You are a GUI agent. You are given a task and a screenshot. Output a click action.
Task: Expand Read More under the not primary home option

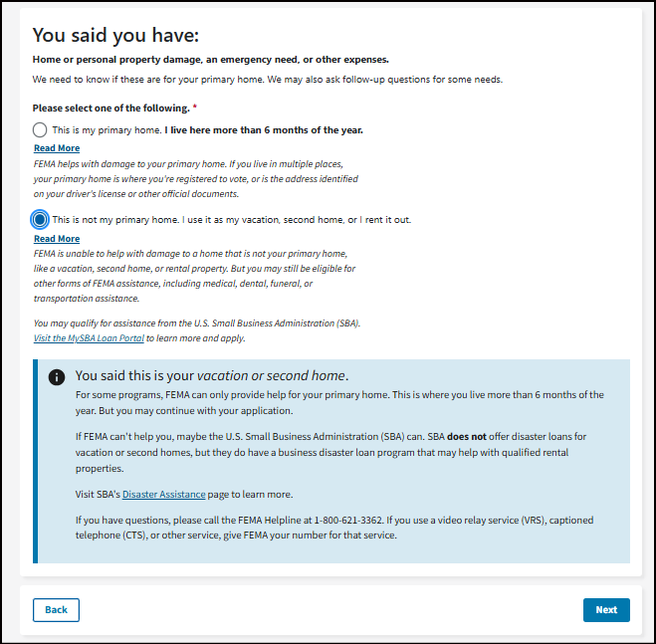click(x=57, y=239)
